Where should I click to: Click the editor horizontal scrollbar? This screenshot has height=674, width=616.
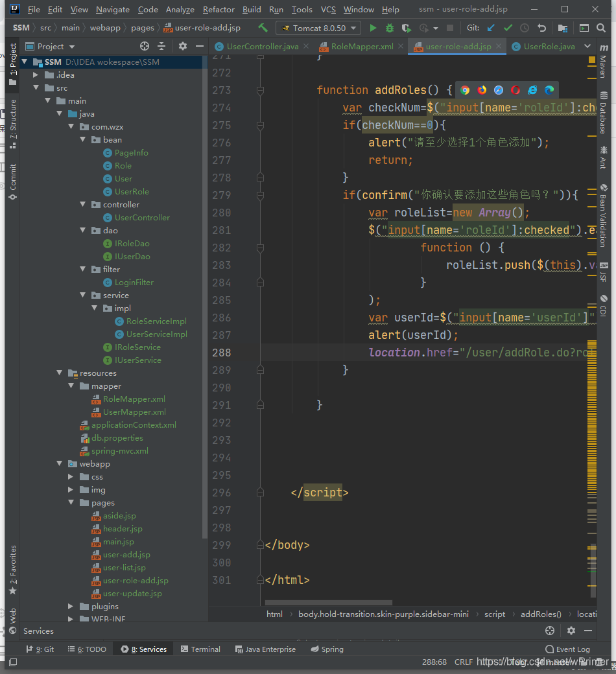pos(329,602)
